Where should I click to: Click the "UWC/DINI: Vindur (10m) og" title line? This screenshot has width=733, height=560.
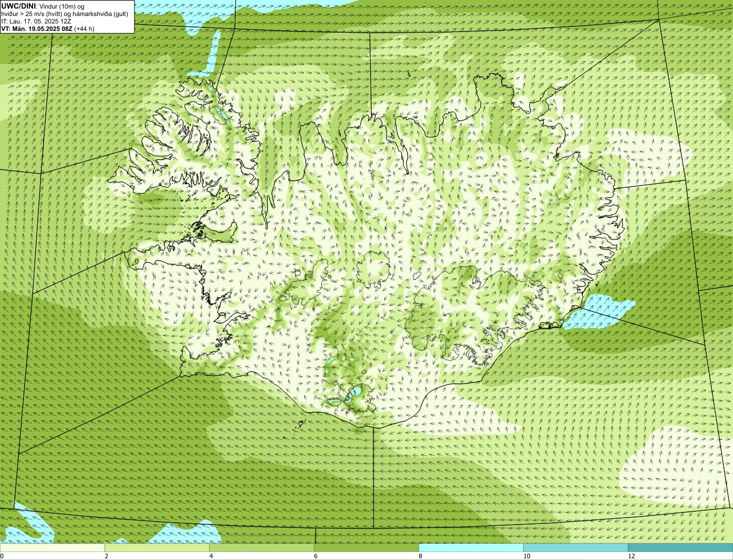[43, 6]
